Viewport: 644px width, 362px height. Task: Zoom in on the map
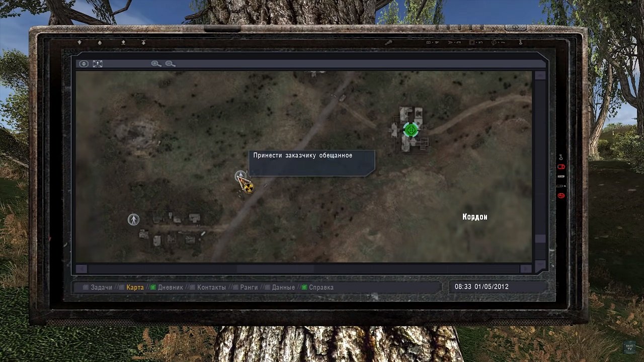pyautogui.click(x=156, y=64)
